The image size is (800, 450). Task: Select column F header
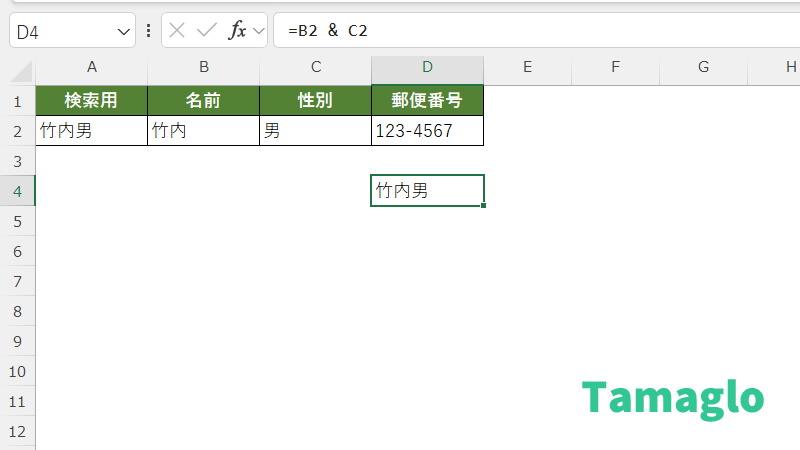pos(615,67)
